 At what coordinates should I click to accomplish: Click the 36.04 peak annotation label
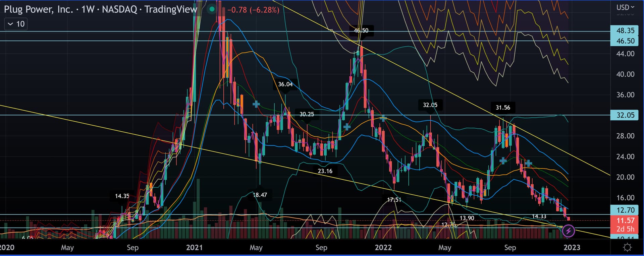[285, 84]
